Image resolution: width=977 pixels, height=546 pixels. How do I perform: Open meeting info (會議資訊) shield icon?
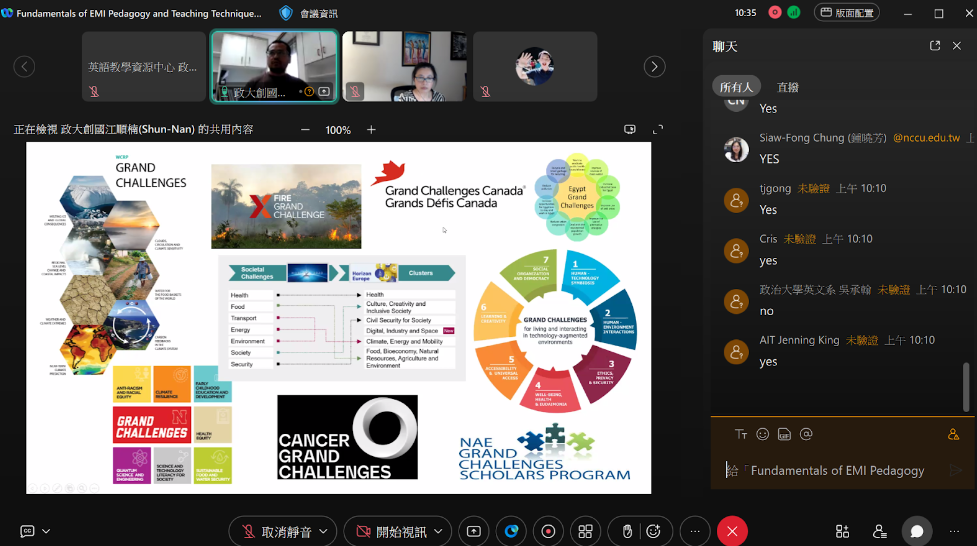pyautogui.click(x=286, y=13)
